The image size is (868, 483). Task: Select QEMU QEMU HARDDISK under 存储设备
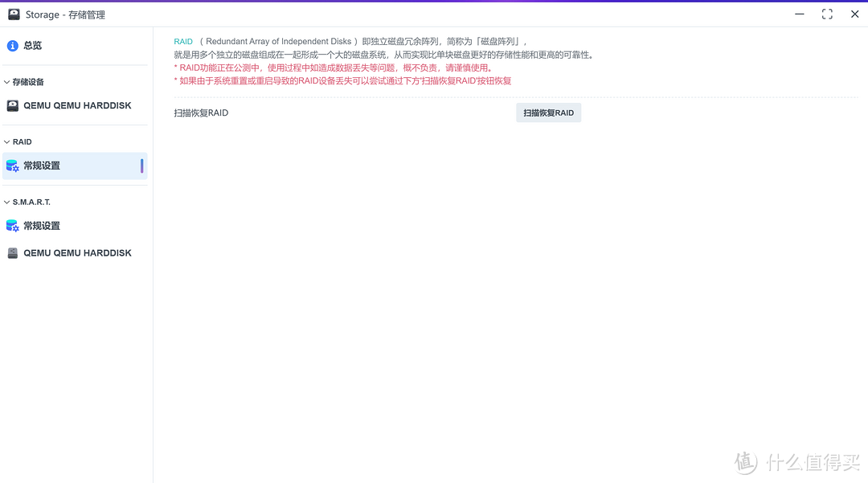click(x=77, y=105)
